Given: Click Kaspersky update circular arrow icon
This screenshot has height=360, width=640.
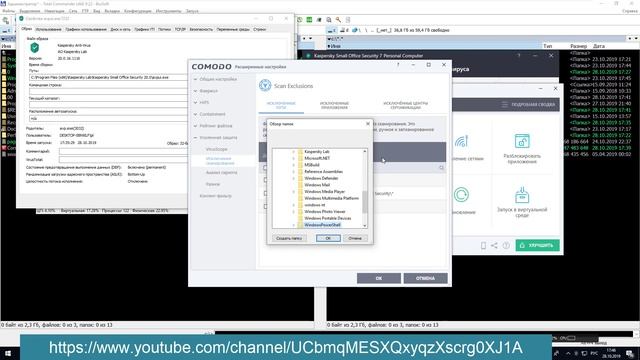Looking at the screenshot, I should pos(461,195).
